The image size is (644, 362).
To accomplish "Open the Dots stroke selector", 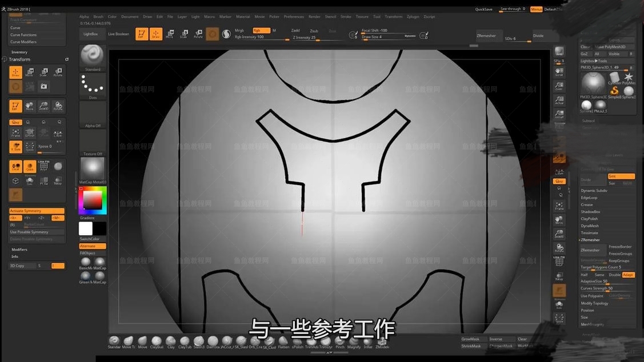I will click(93, 85).
